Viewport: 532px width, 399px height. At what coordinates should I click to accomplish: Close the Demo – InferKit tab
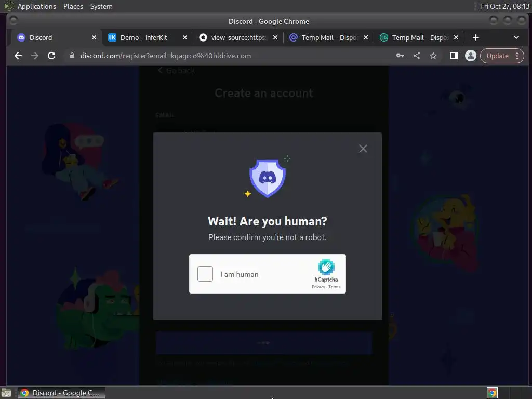pos(185,37)
